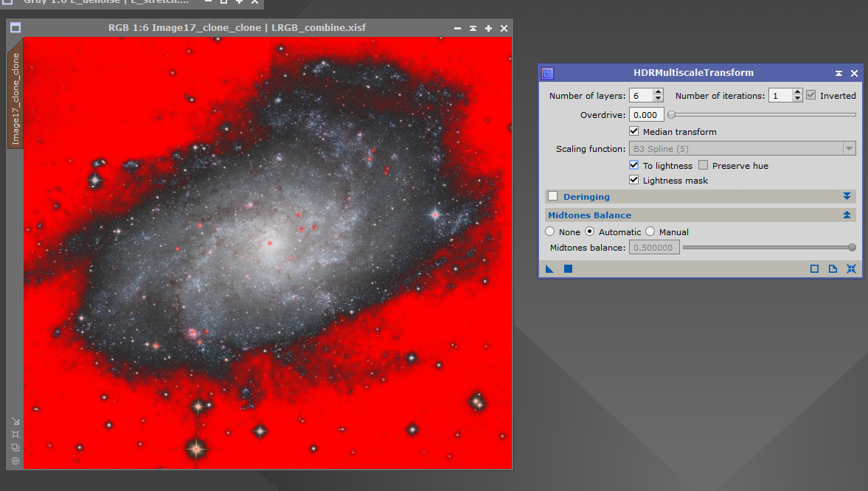The image size is (868, 491).
Task: Collapse the Midtones Balance section
Action: pyautogui.click(x=847, y=215)
